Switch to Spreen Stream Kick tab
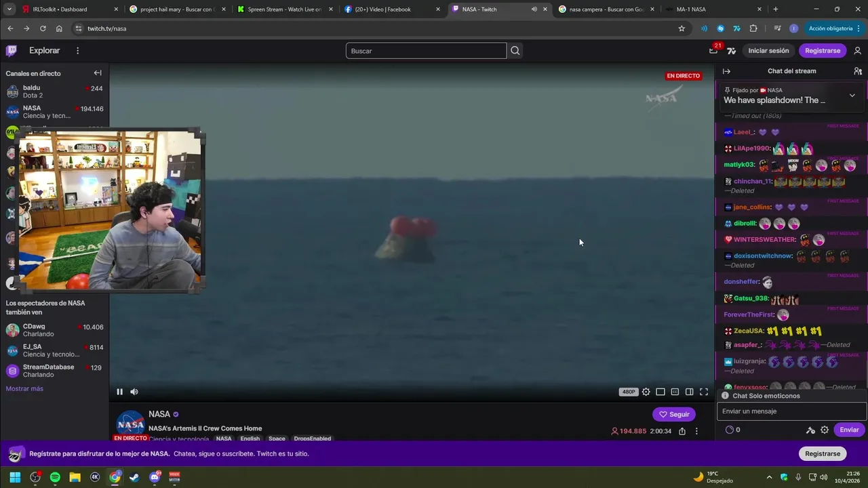This screenshot has height=488, width=868. (285, 9)
